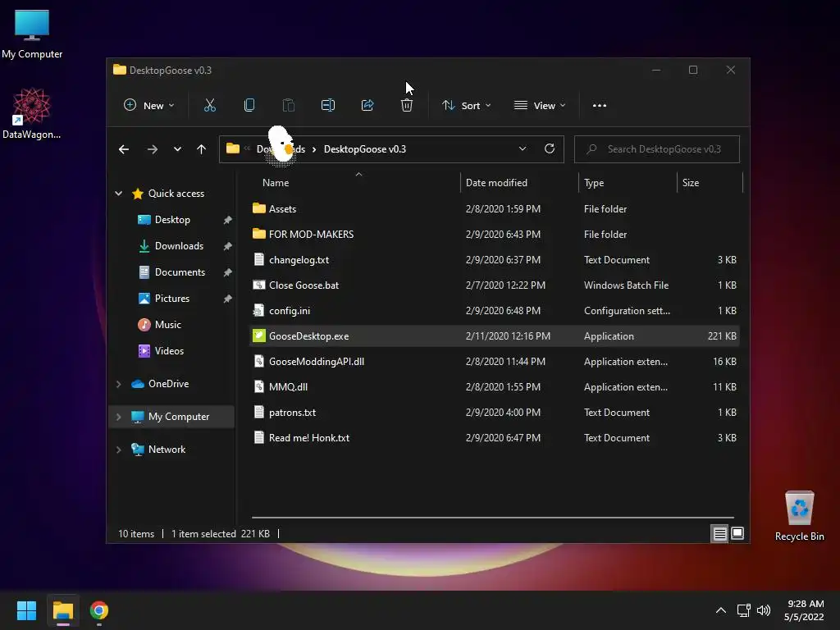840x630 pixels.
Task: Switch to details view icon in status bar
Action: [719, 533]
